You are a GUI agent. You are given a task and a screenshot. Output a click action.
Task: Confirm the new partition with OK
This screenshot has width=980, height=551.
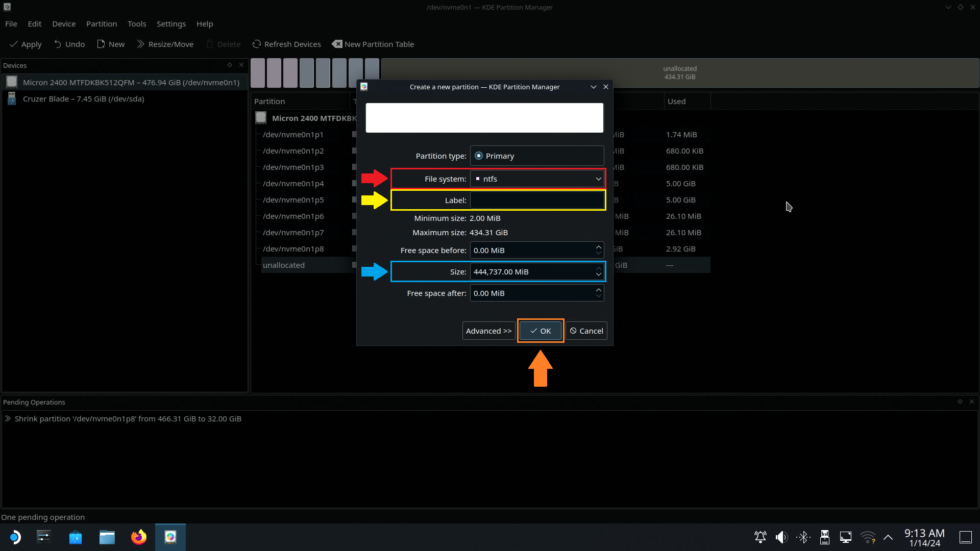point(540,331)
